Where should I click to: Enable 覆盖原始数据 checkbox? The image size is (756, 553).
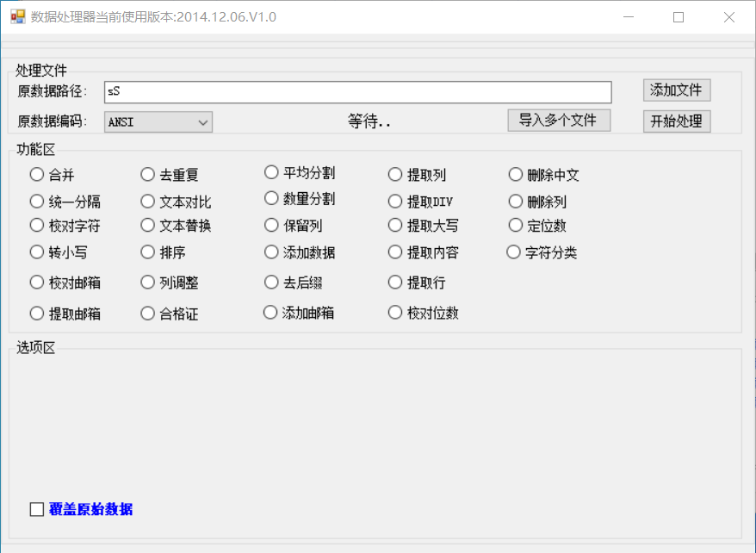(x=37, y=509)
